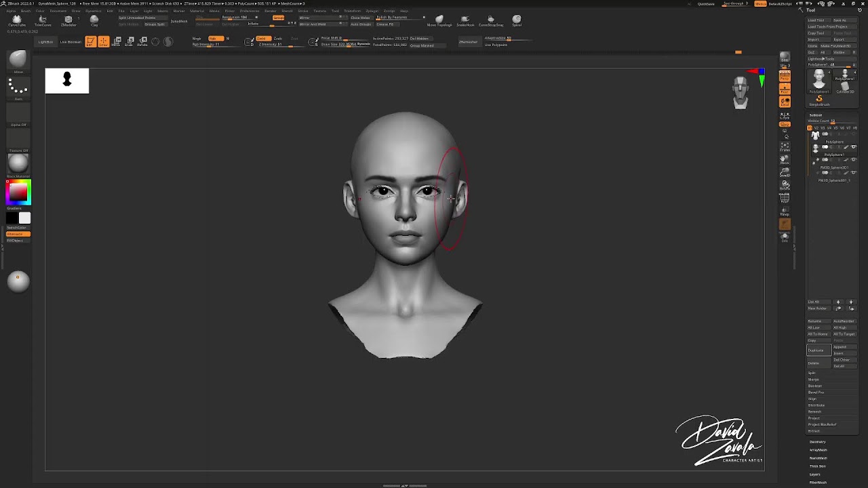Viewport: 868px width, 488px height.
Task: Activate the Scale transform icon
Action: 130,41
